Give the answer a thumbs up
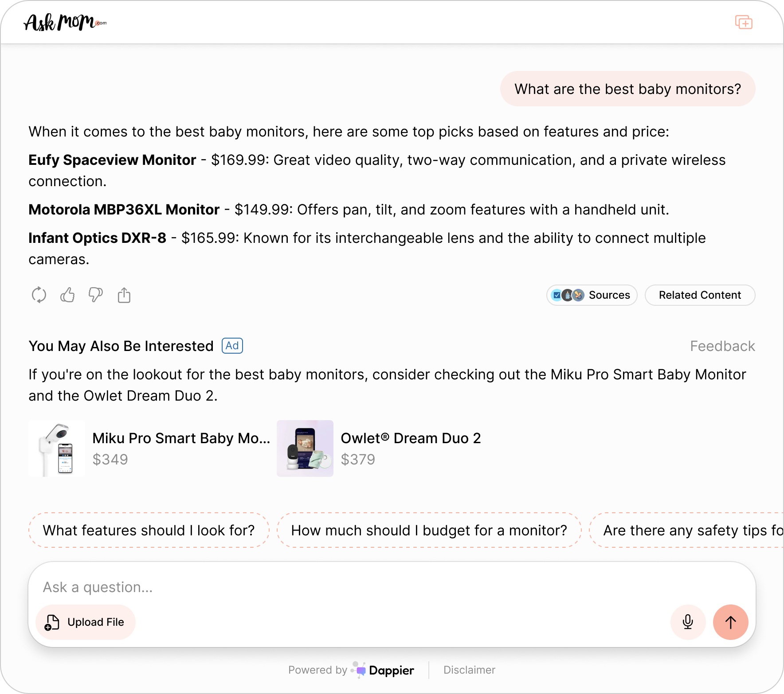 click(67, 295)
